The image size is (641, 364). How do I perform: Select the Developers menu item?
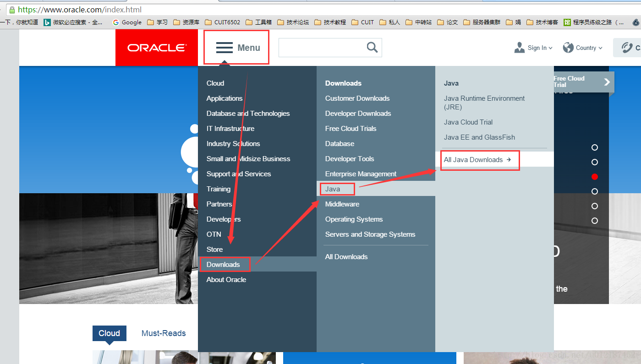(224, 219)
